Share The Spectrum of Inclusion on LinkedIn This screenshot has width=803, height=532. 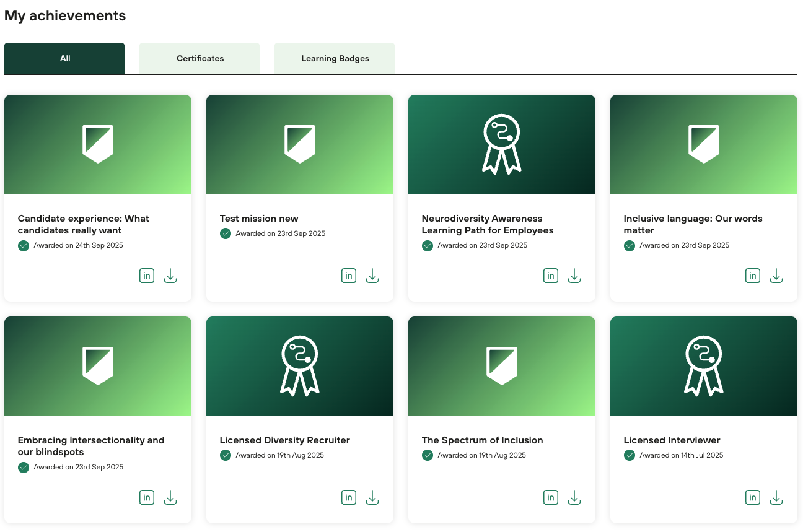coord(551,497)
